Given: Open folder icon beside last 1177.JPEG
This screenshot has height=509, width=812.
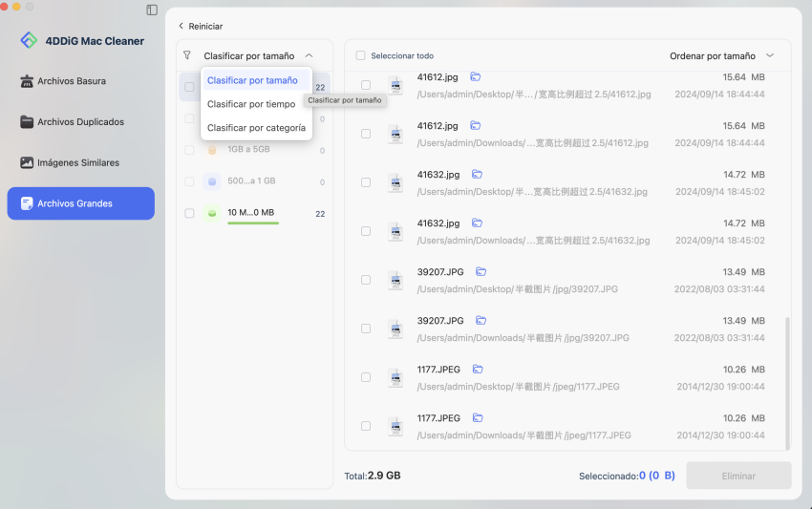Looking at the screenshot, I should pyautogui.click(x=478, y=418).
